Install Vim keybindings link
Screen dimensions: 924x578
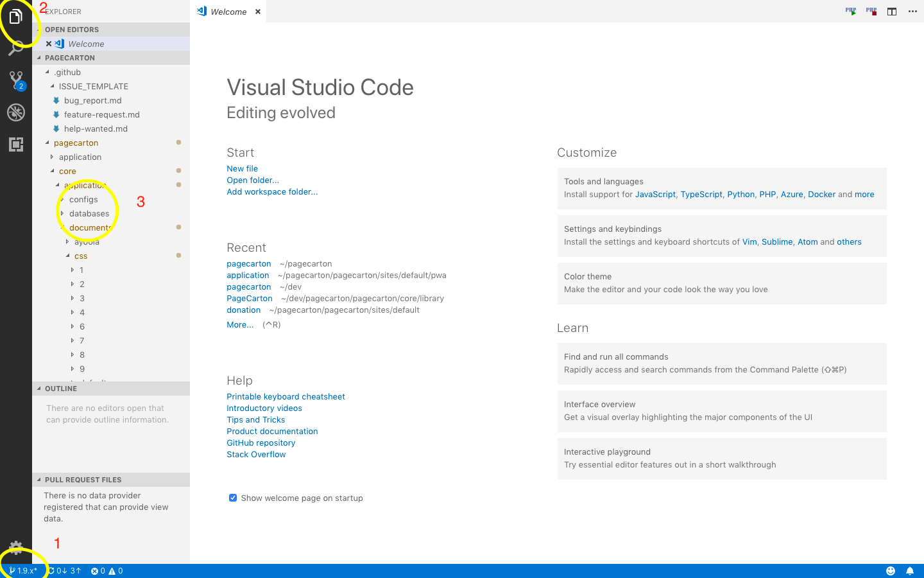tap(749, 241)
